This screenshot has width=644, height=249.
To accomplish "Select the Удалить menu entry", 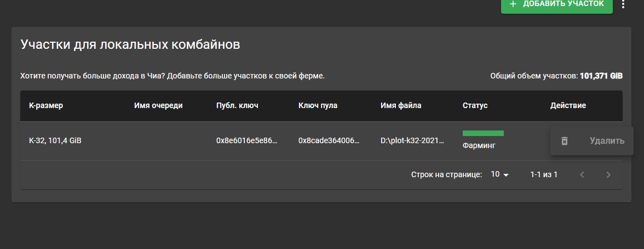I will point(606,141).
